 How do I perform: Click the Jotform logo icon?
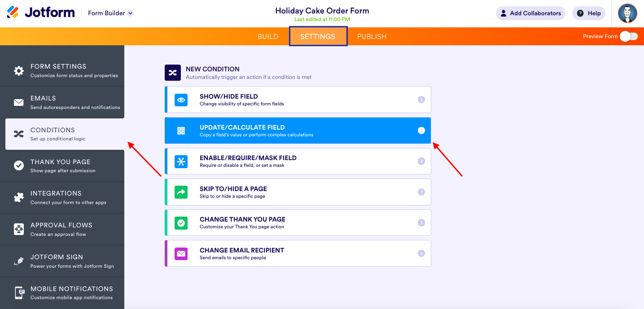13,13
